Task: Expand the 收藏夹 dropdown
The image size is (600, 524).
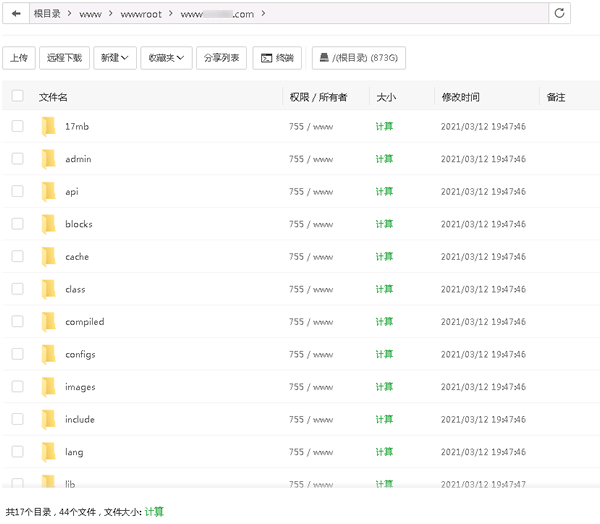Action: click(x=166, y=58)
